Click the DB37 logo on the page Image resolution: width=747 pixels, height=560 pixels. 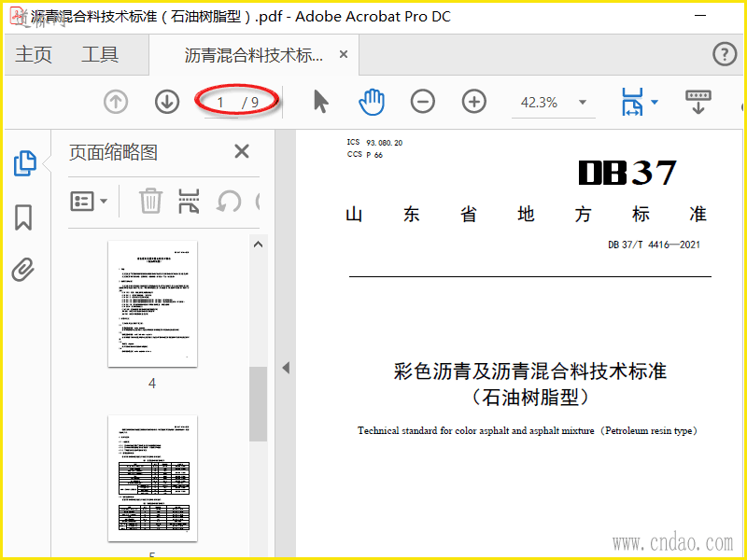[x=627, y=173]
